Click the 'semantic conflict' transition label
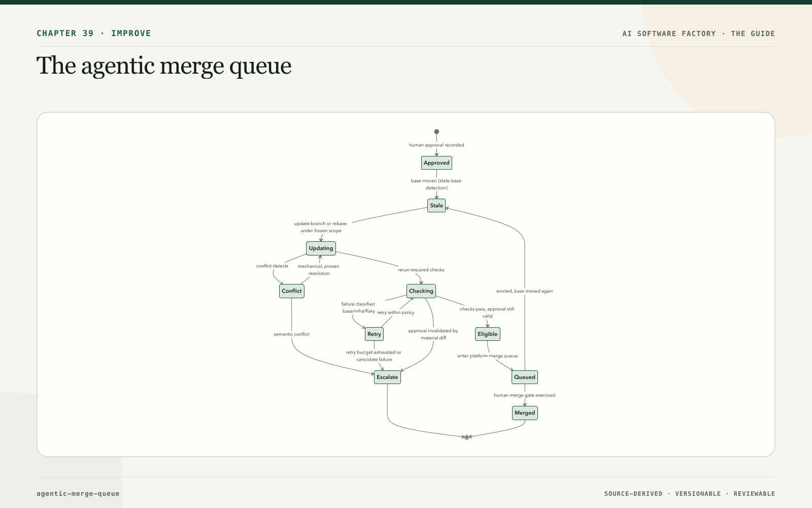This screenshot has width=812, height=508. [x=292, y=334]
